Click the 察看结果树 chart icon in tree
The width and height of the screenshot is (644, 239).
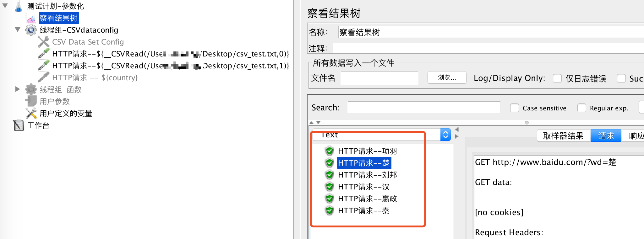click(x=31, y=19)
